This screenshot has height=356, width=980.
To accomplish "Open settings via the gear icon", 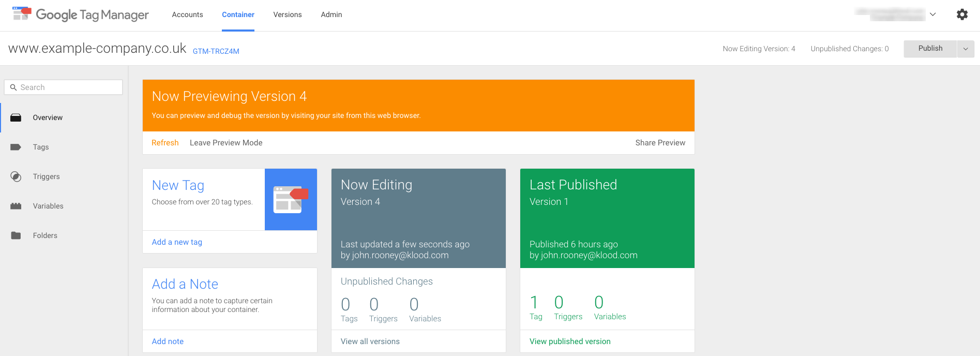I will 962,14.
